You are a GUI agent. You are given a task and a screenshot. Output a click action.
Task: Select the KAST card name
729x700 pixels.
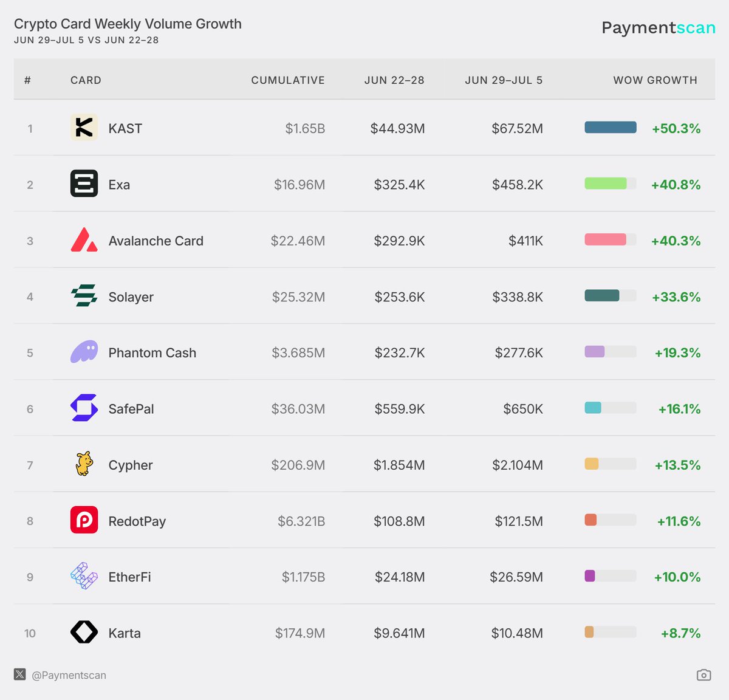125,128
